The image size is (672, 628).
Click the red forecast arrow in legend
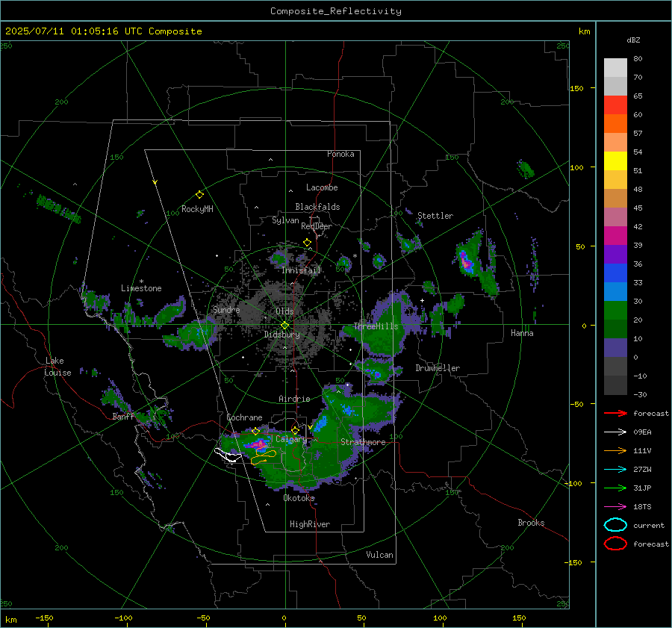[615, 413]
